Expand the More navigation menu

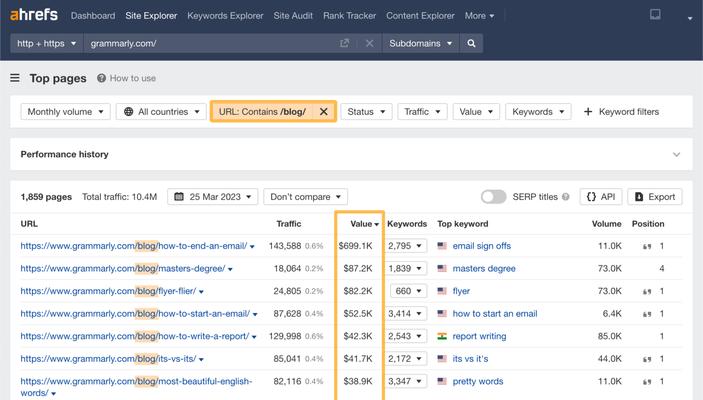(479, 16)
